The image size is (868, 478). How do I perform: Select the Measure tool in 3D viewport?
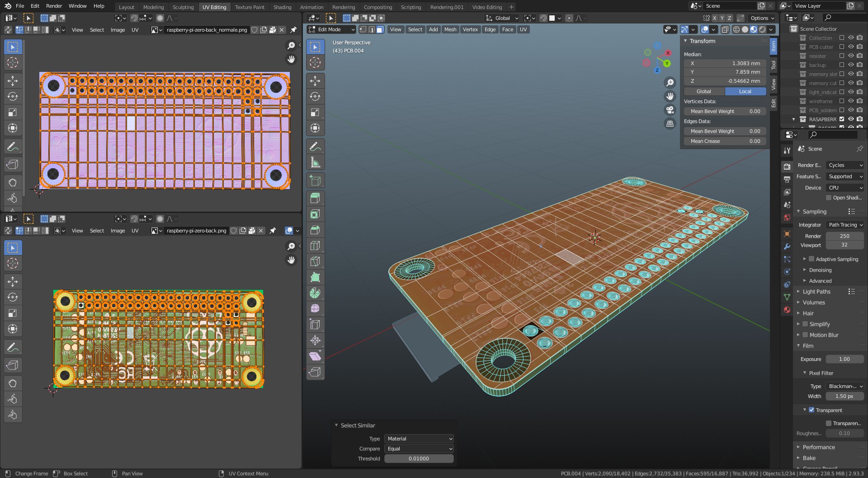point(315,162)
